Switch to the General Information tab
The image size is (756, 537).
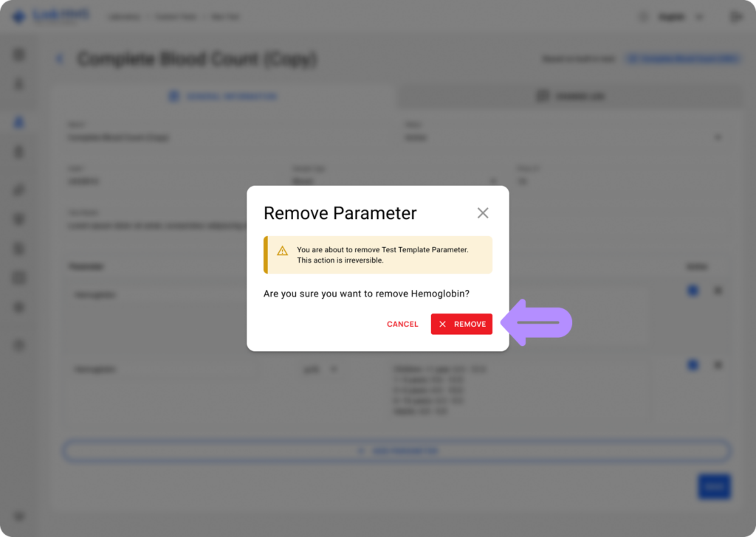[x=224, y=96]
